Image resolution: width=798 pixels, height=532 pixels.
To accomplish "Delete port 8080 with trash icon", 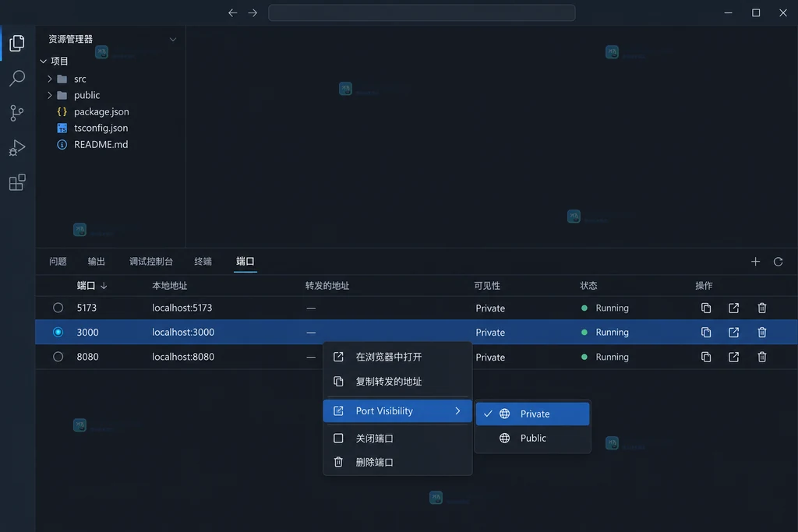I will (x=762, y=357).
